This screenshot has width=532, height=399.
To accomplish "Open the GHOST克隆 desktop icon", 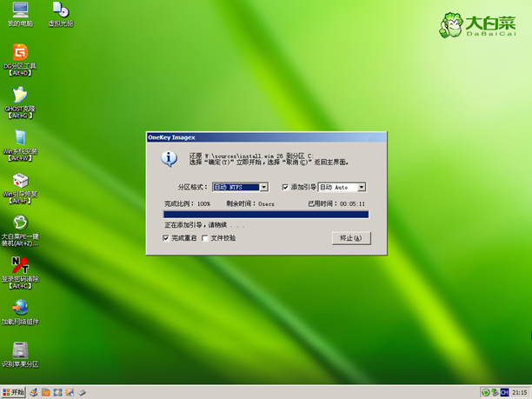I will [x=19, y=96].
